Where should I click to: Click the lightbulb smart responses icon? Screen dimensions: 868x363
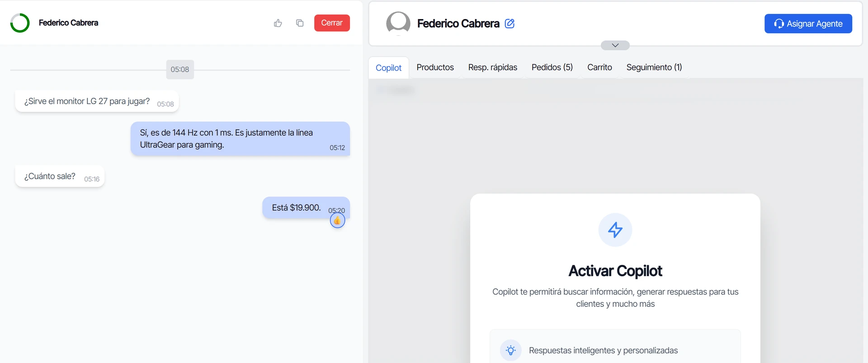pos(511,350)
